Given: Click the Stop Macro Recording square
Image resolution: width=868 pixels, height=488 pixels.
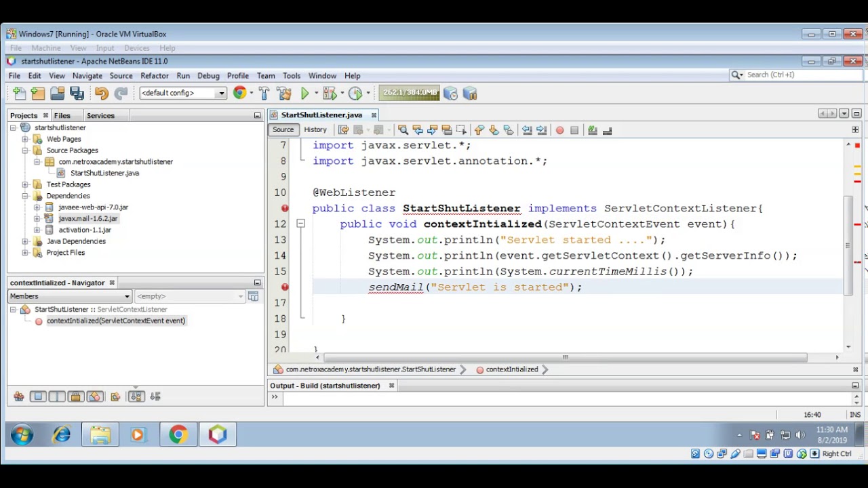Looking at the screenshot, I should tap(574, 130).
